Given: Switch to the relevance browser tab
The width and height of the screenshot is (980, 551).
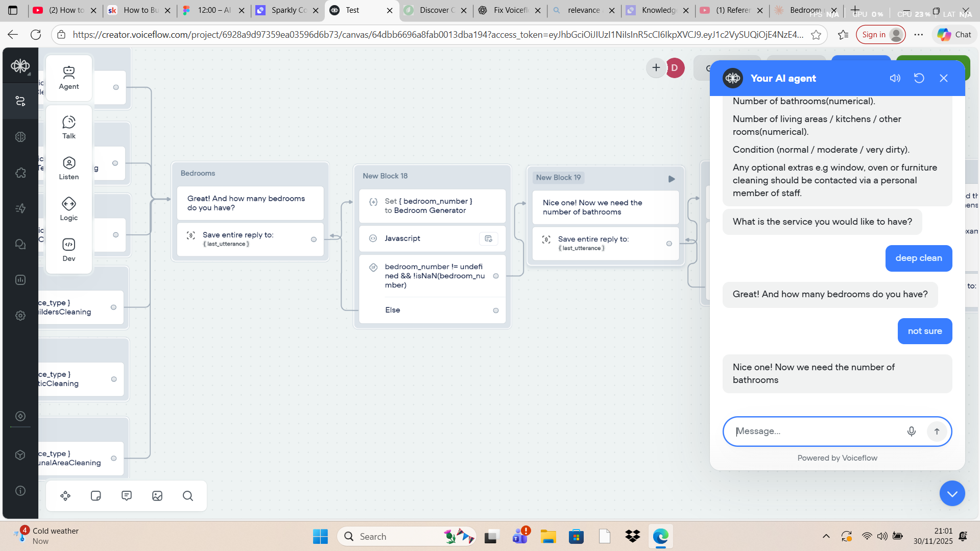Looking at the screenshot, I should click(x=584, y=10).
